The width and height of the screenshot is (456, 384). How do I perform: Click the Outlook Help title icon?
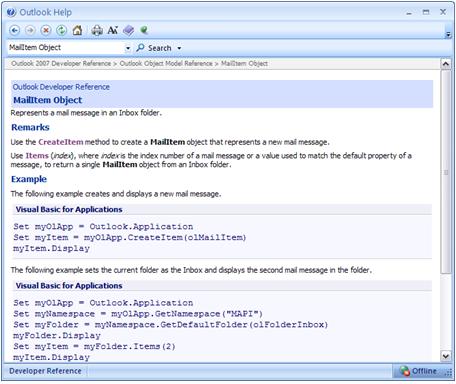point(11,12)
